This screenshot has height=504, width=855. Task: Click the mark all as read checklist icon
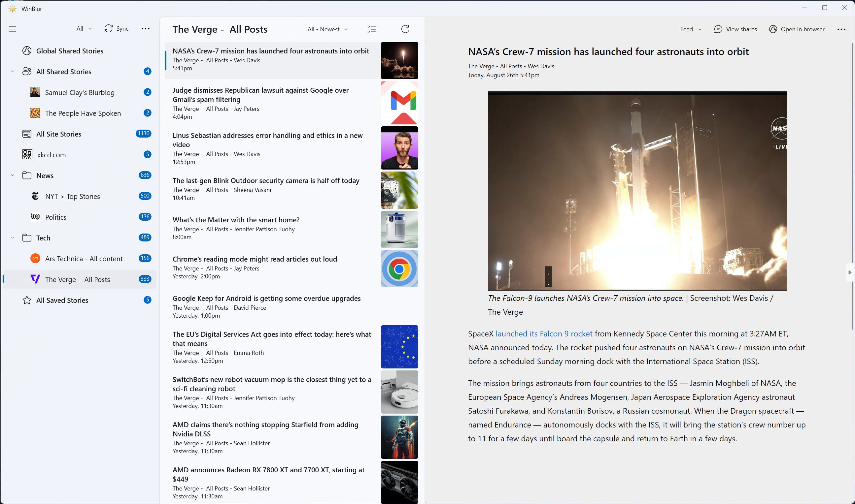coord(371,29)
